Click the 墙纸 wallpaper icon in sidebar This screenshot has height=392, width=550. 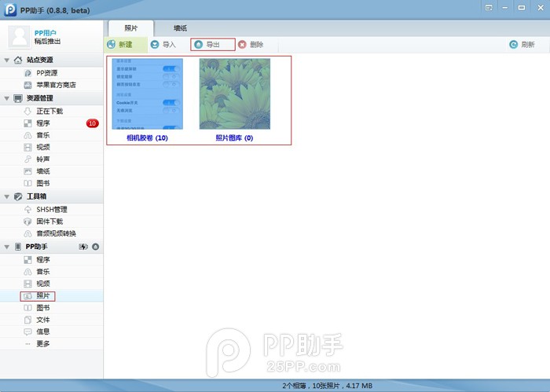[x=27, y=171]
